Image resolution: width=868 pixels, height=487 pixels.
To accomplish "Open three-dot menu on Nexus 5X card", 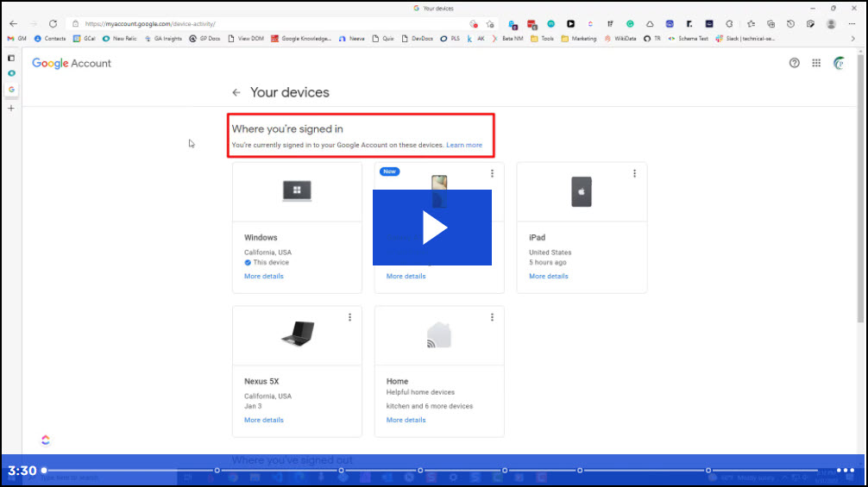I will 349,317.
